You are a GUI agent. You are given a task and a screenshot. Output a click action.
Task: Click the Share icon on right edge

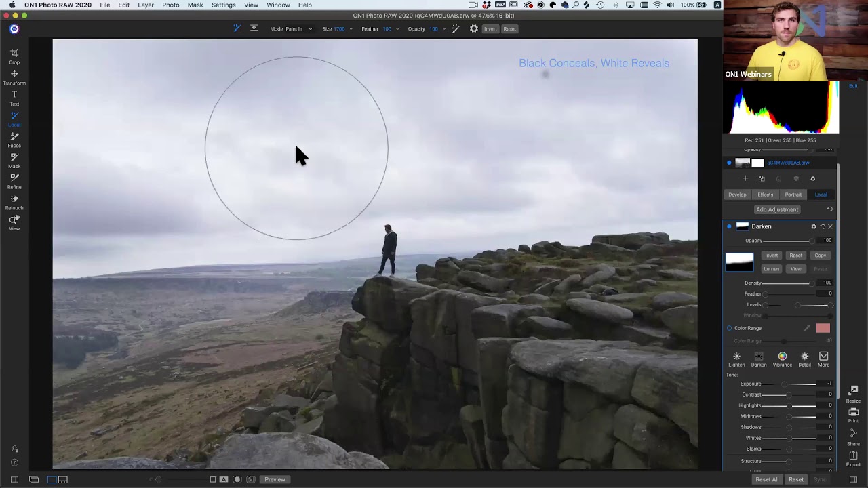(x=853, y=437)
